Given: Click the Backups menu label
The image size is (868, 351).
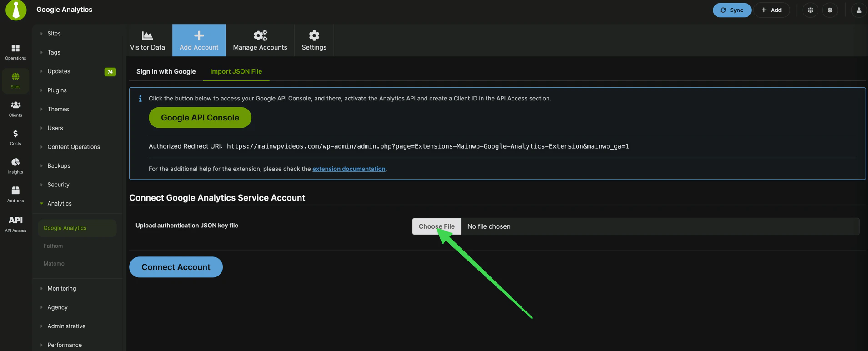Looking at the screenshot, I should (59, 166).
